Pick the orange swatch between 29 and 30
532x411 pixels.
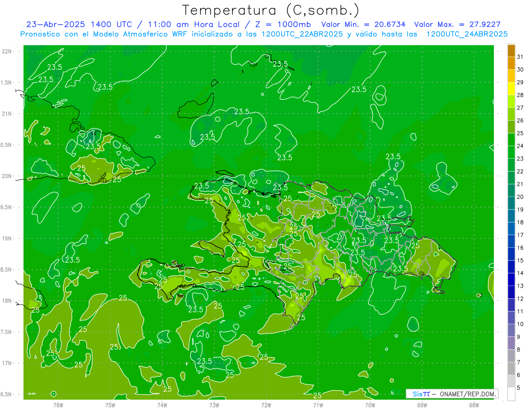pos(511,76)
